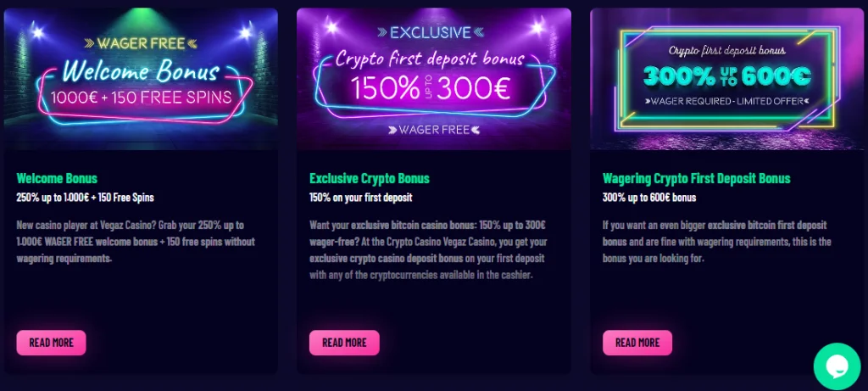Select the green Welcome Bonus heading
868x391 pixels.
tap(57, 179)
